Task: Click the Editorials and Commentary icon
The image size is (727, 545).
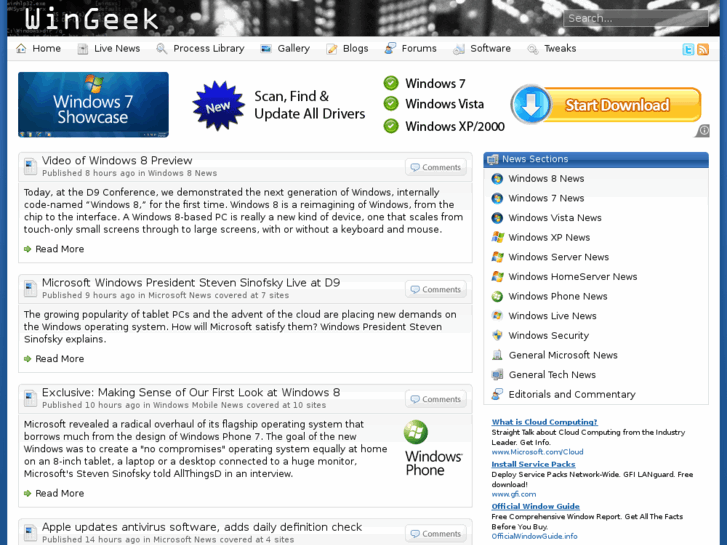Action: 497,394
